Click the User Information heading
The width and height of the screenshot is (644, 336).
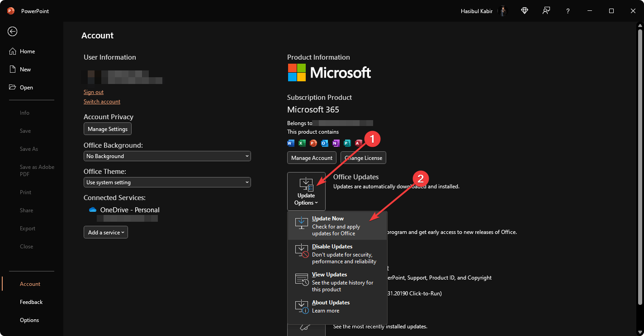tap(110, 57)
